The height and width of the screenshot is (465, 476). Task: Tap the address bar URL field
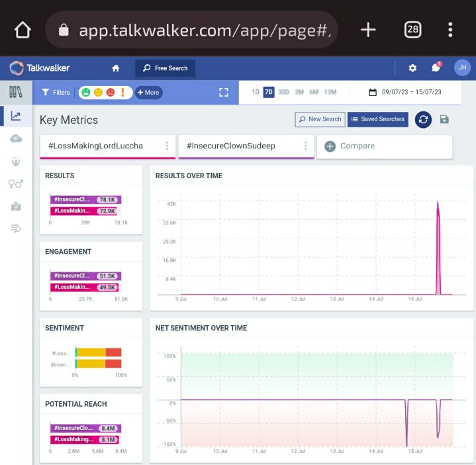tap(191, 30)
